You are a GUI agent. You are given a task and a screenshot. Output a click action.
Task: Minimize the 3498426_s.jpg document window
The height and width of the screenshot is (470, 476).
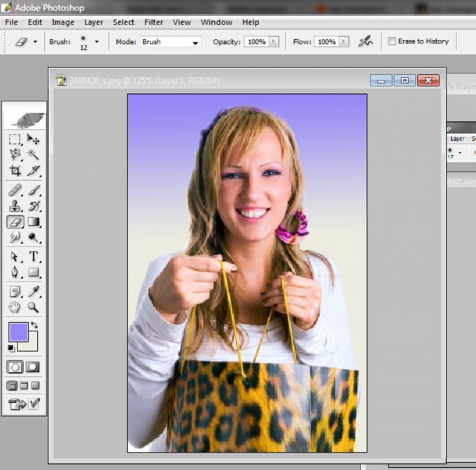[381, 81]
